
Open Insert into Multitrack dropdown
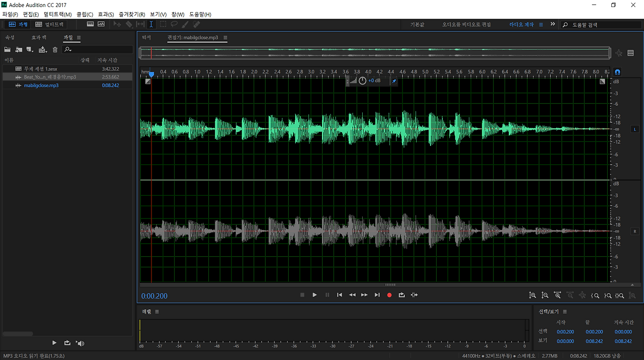(43, 49)
